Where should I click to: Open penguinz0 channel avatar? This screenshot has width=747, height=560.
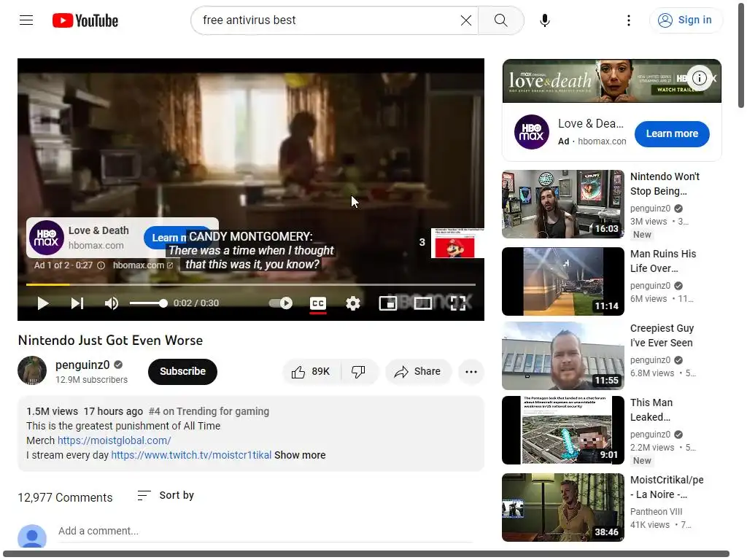click(x=32, y=371)
